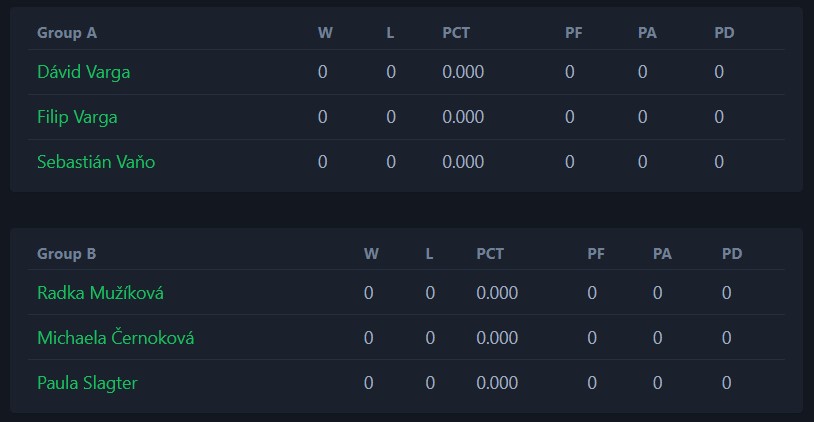Click the PD column header in Group A

(x=724, y=33)
